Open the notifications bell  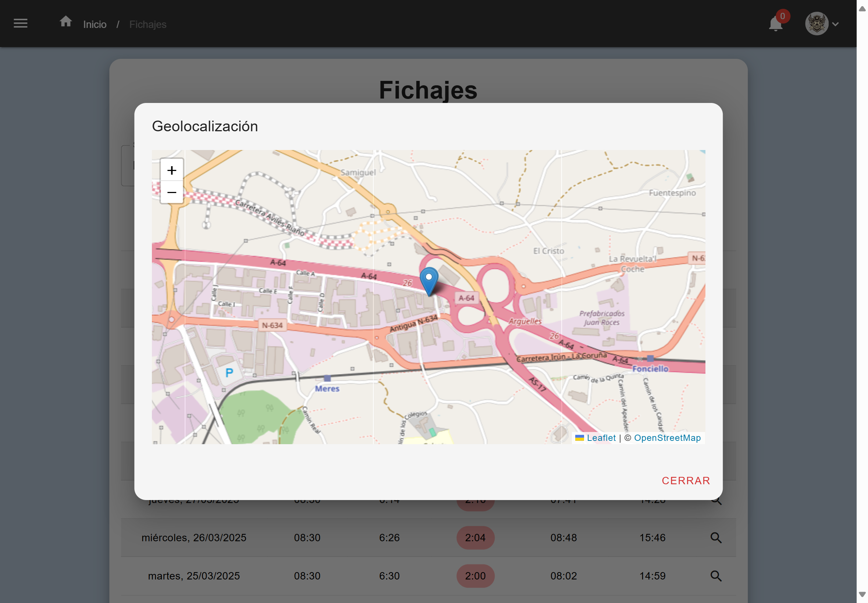(775, 24)
